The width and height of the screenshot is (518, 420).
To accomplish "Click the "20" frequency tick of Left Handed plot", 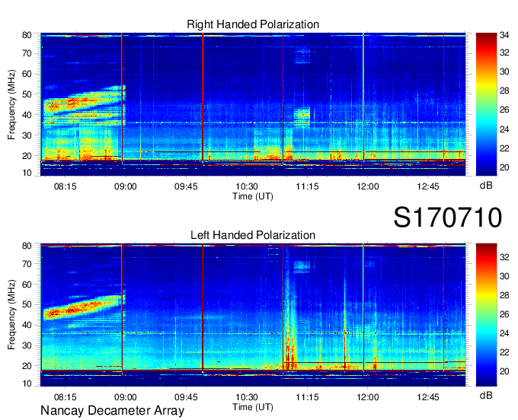I will [x=27, y=366].
